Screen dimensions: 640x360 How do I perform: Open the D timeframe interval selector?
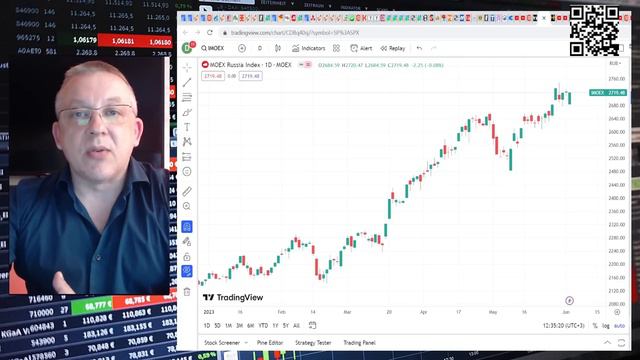(x=260, y=48)
